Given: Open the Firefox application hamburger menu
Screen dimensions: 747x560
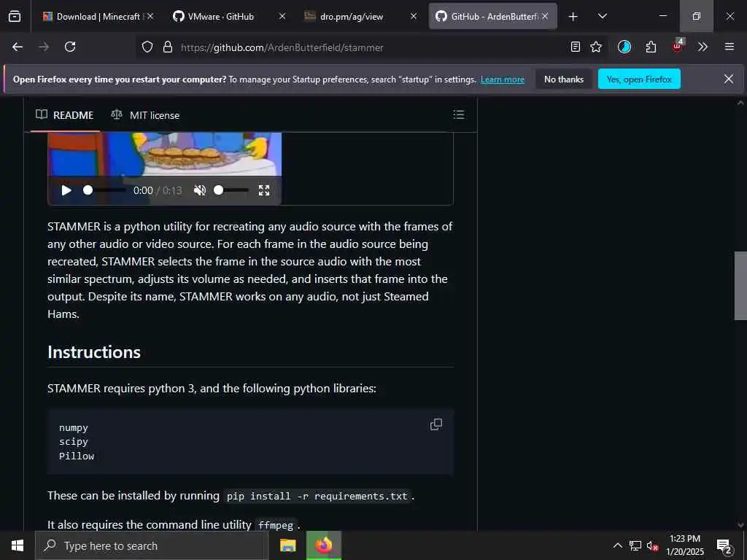Looking at the screenshot, I should tap(729, 47).
